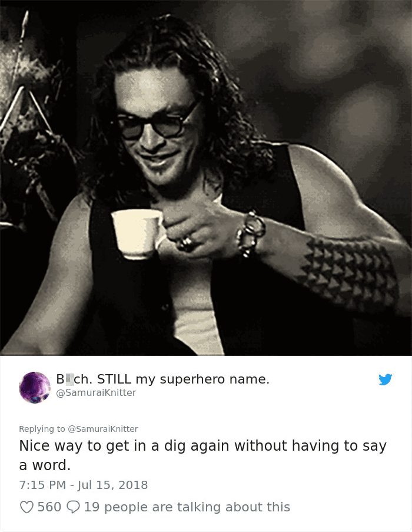Open the @SamuraiKnitter handle below the display name
Screen dimensions: 412x532
[x=96, y=392]
